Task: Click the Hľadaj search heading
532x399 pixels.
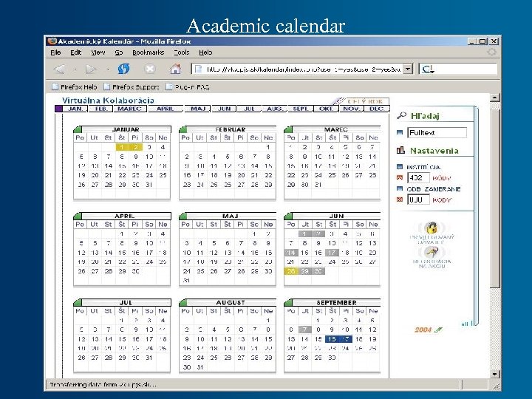Action: [425, 116]
